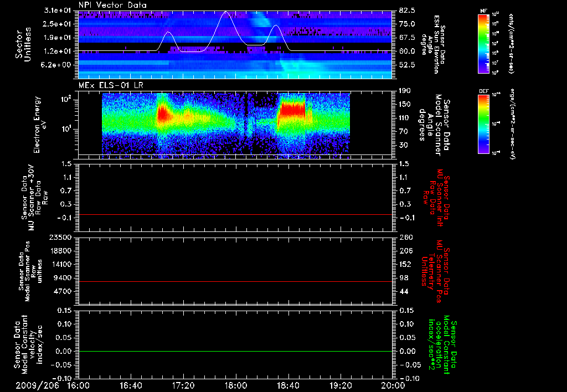Viewport: 567px width, 392px height.
Task: Click the red line in the MU Scanner +30V panel
Action: pos(235,214)
